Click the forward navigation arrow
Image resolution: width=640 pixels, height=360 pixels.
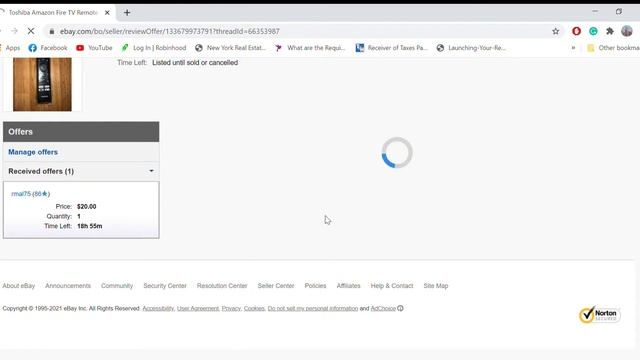point(14,31)
